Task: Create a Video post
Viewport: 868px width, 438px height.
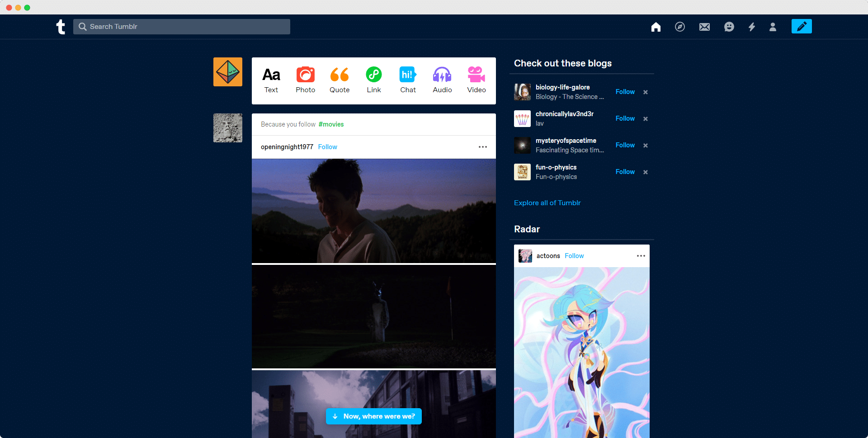Action: click(x=476, y=80)
